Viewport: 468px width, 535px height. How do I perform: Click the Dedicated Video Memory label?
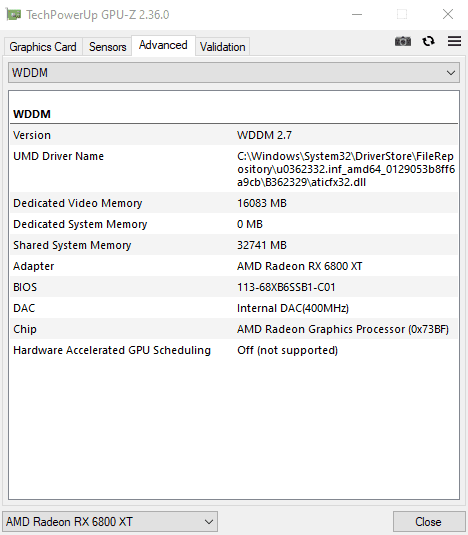pyautogui.click(x=77, y=203)
